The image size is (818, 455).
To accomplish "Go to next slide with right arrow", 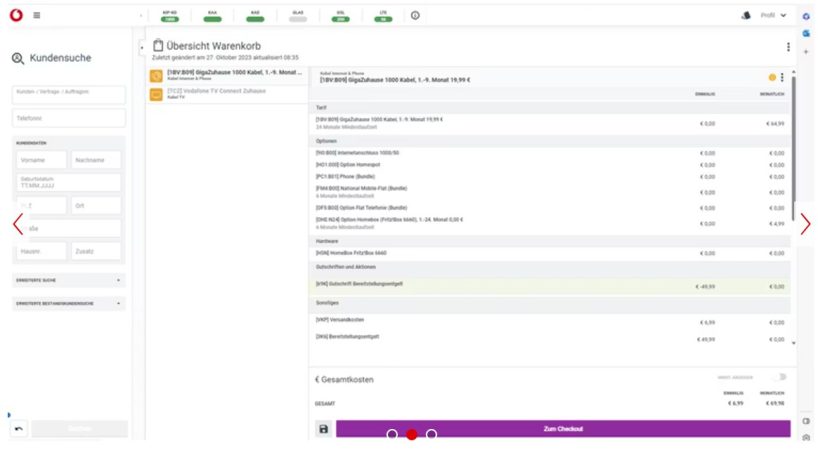I will click(x=805, y=225).
